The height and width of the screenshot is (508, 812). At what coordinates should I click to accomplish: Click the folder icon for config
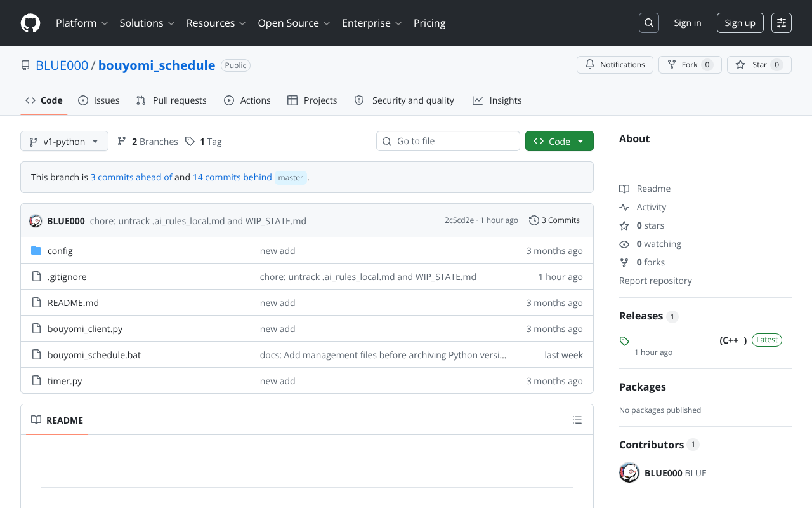pyautogui.click(x=36, y=251)
